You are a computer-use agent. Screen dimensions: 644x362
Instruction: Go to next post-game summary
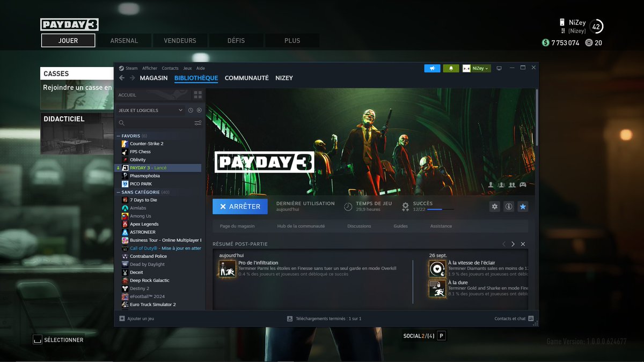coord(513,244)
